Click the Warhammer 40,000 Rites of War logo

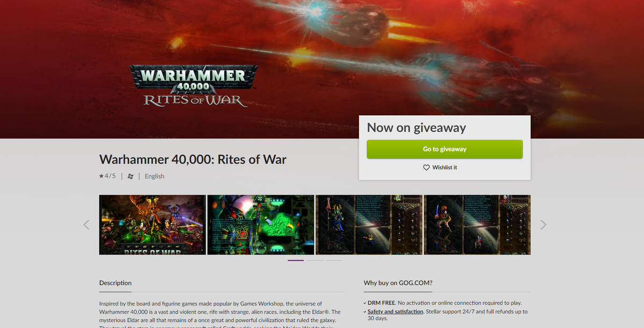click(x=194, y=86)
